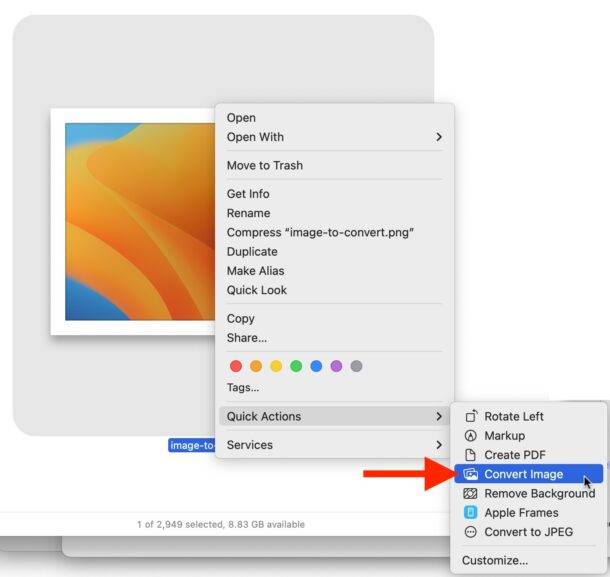The image size is (610, 577).
Task: Expand the Open With submenu
Action: click(335, 137)
